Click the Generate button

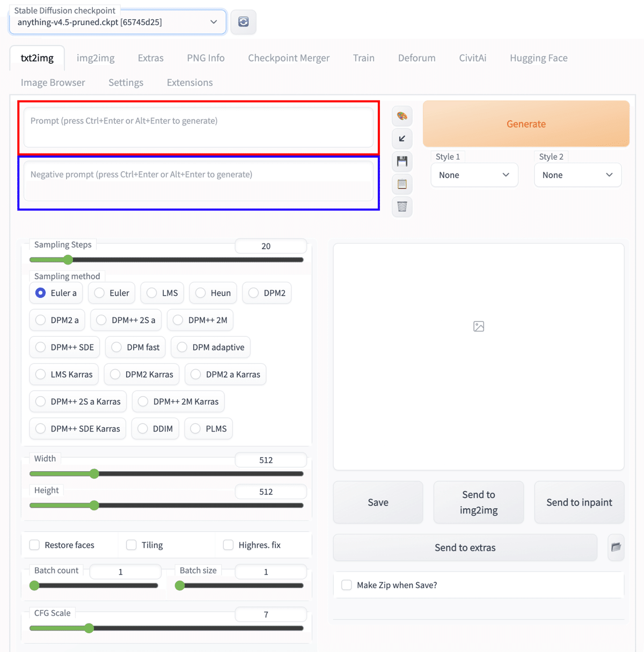click(x=526, y=124)
